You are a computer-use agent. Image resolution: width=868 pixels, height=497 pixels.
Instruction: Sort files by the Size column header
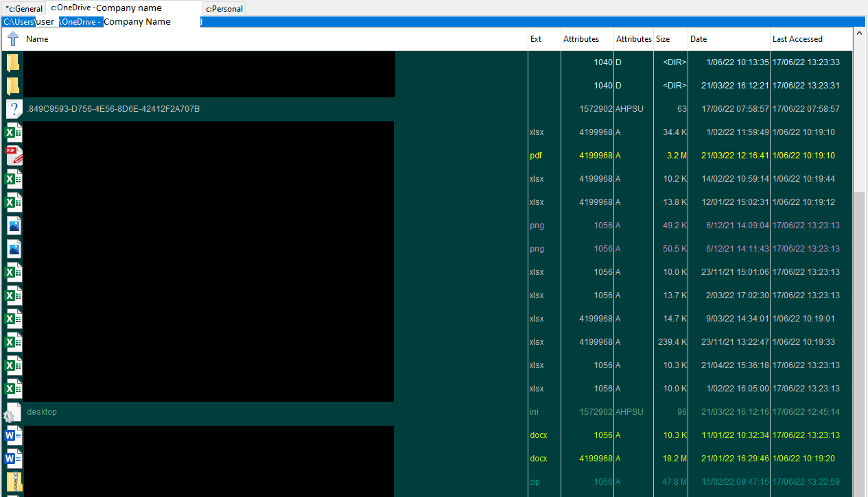coord(663,39)
